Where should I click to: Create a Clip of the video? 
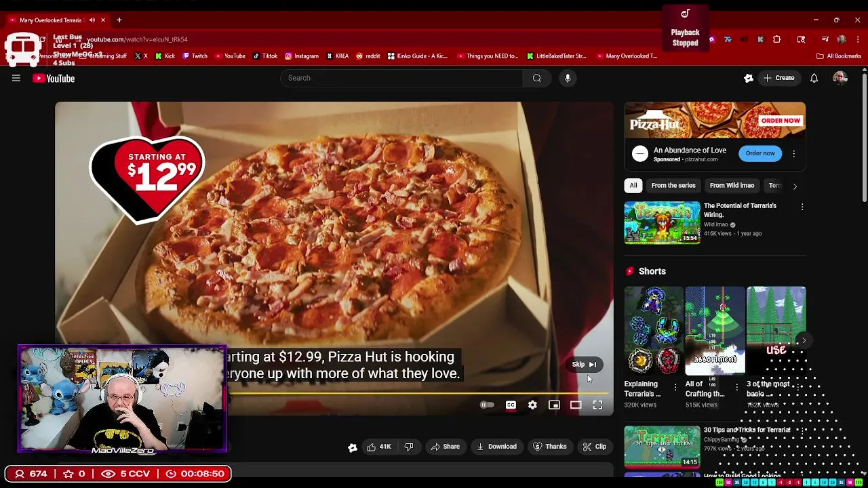click(x=595, y=447)
